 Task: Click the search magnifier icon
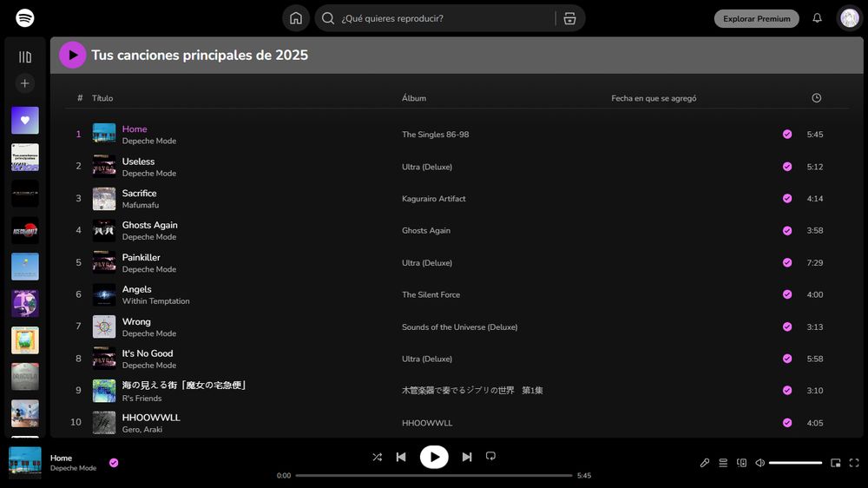[x=328, y=18]
